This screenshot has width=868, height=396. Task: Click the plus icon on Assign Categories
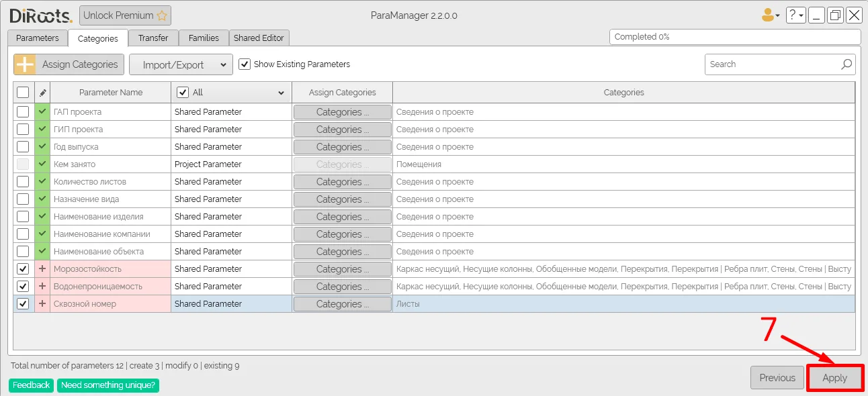[x=25, y=64]
